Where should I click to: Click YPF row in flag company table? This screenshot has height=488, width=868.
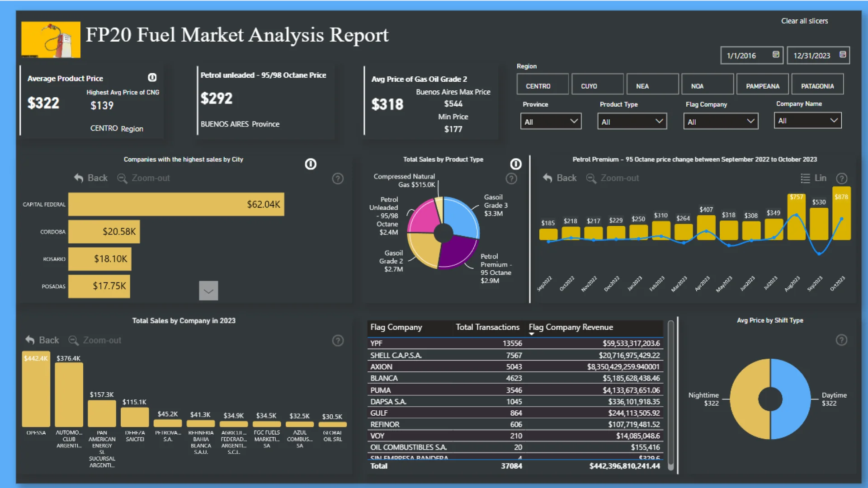pos(515,343)
